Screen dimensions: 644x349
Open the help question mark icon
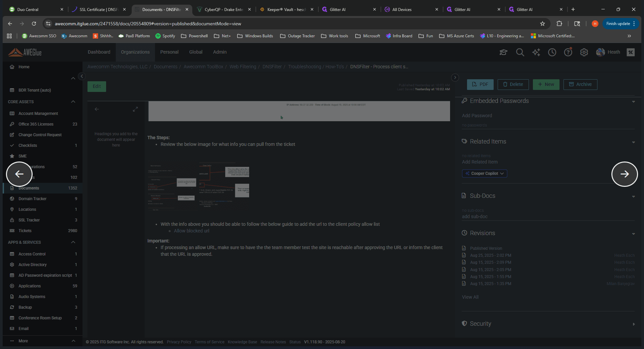click(x=568, y=52)
